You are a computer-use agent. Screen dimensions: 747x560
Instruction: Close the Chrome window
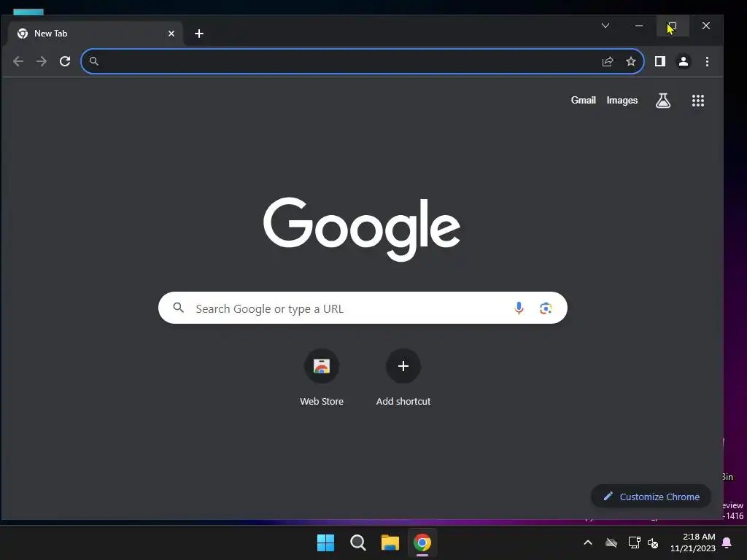[x=706, y=26]
